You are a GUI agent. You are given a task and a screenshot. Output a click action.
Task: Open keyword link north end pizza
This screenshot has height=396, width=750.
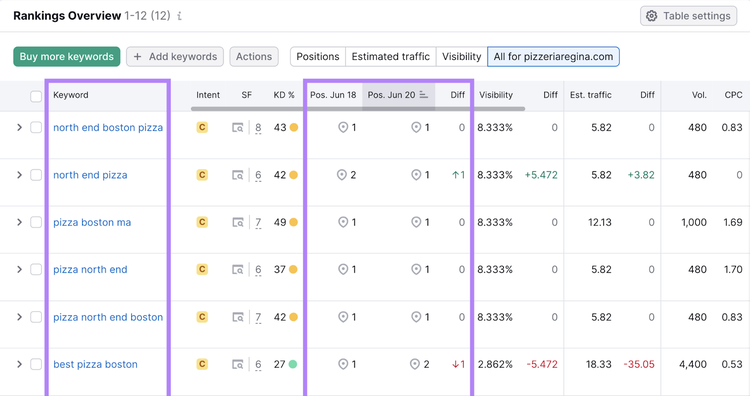point(90,175)
